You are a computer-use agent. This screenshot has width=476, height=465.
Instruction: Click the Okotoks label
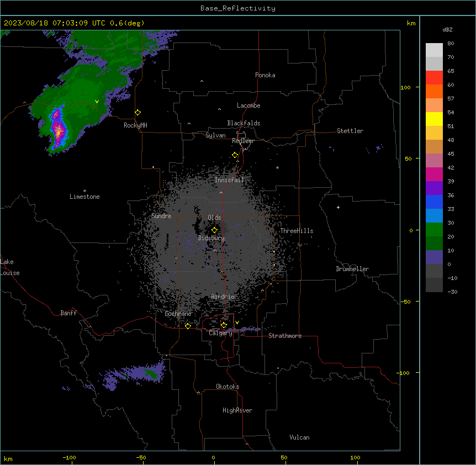coord(228,387)
